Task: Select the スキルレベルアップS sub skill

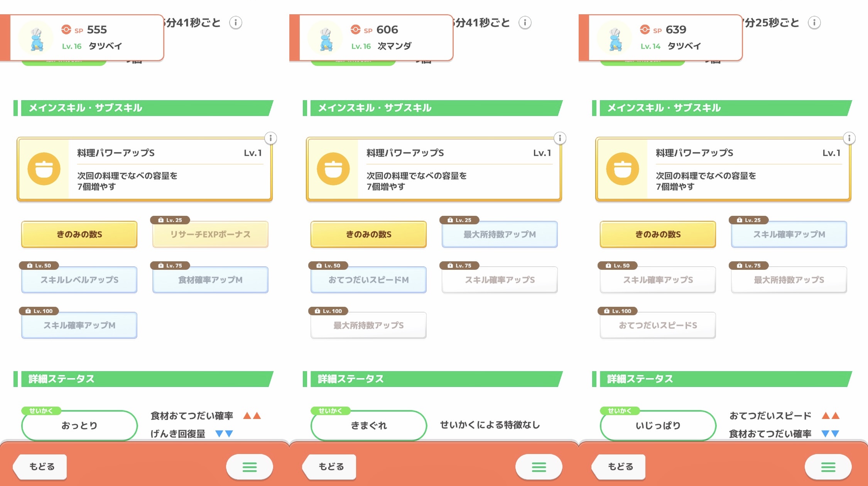Action: (x=79, y=280)
